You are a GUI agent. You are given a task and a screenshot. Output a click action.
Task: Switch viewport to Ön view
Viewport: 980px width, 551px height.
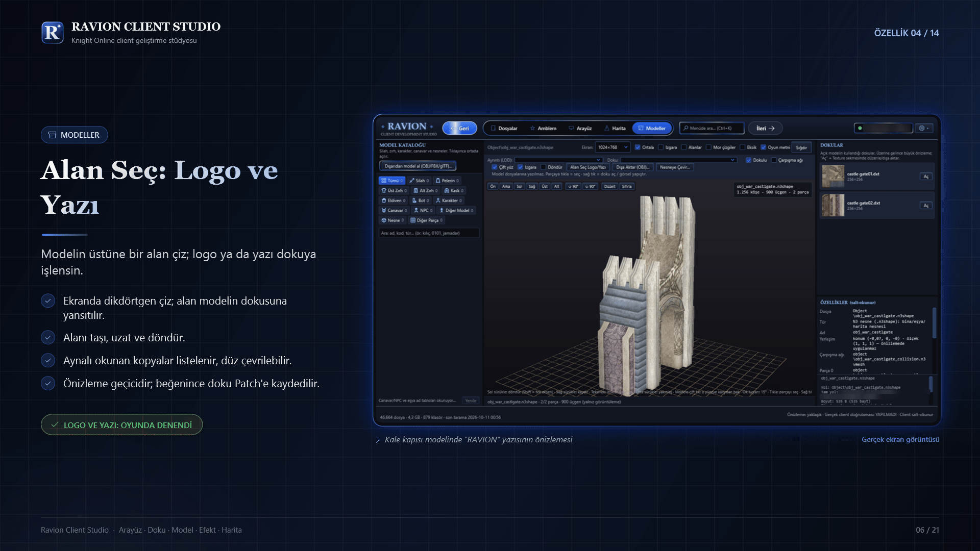493,187
